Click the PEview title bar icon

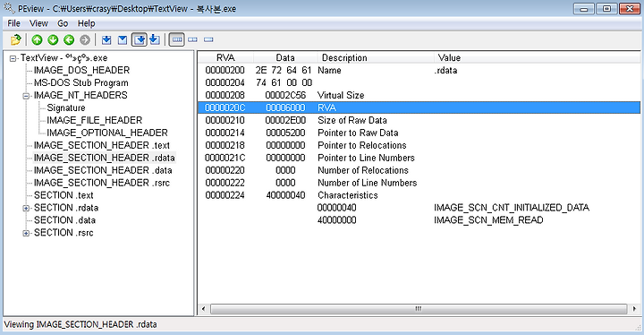point(9,8)
